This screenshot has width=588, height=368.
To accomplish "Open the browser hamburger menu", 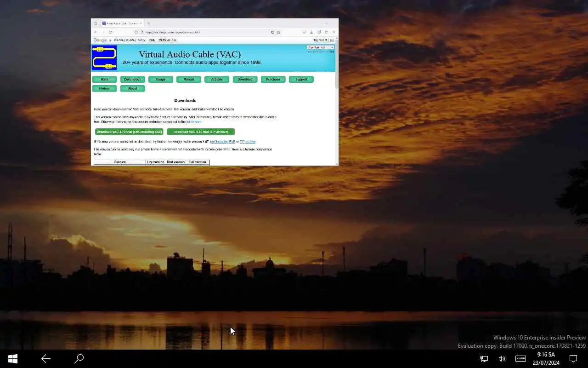I will coord(334,32).
